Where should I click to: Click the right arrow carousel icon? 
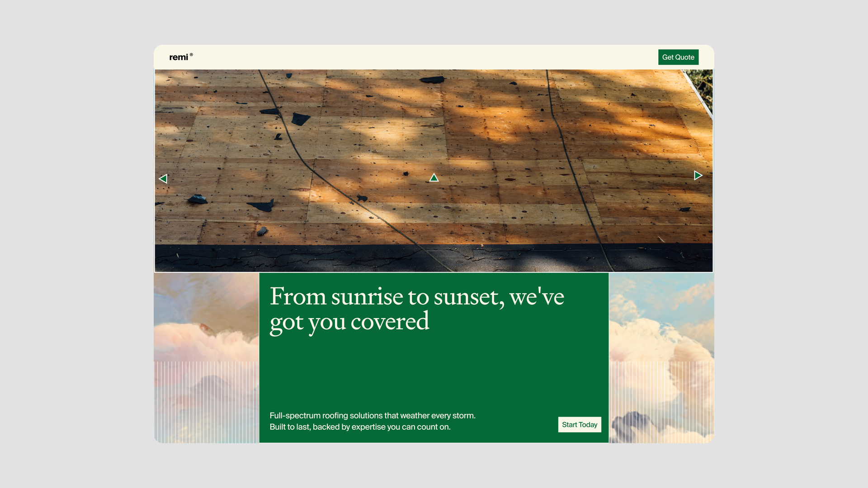[x=698, y=175]
